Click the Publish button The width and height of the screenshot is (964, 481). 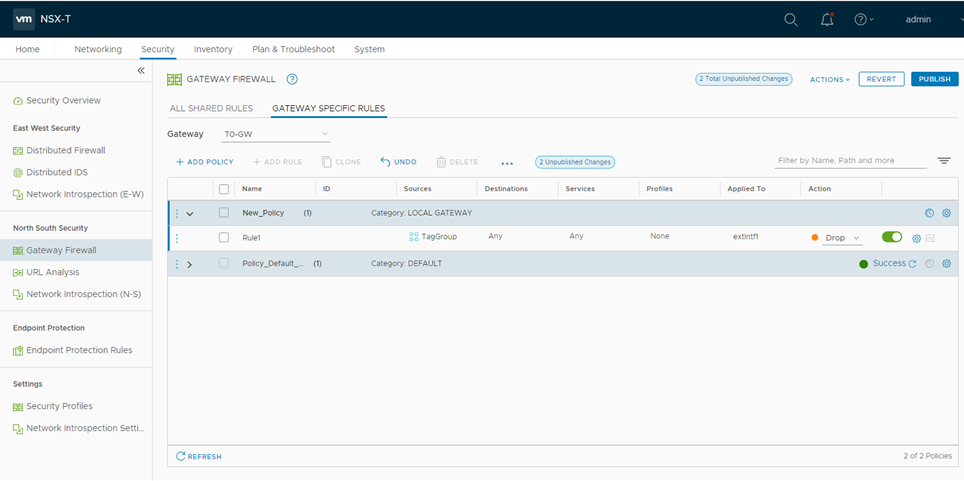tap(934, 79)
